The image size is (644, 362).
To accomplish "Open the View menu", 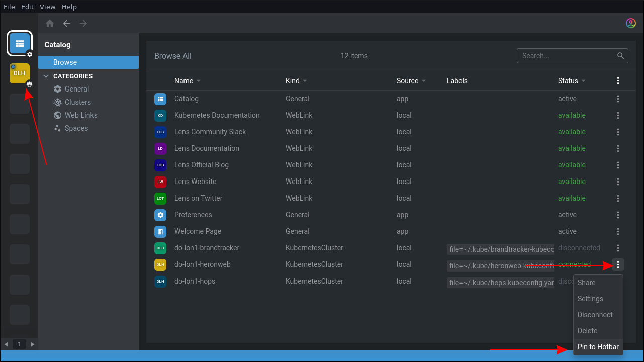I will [x=47, y=7].
